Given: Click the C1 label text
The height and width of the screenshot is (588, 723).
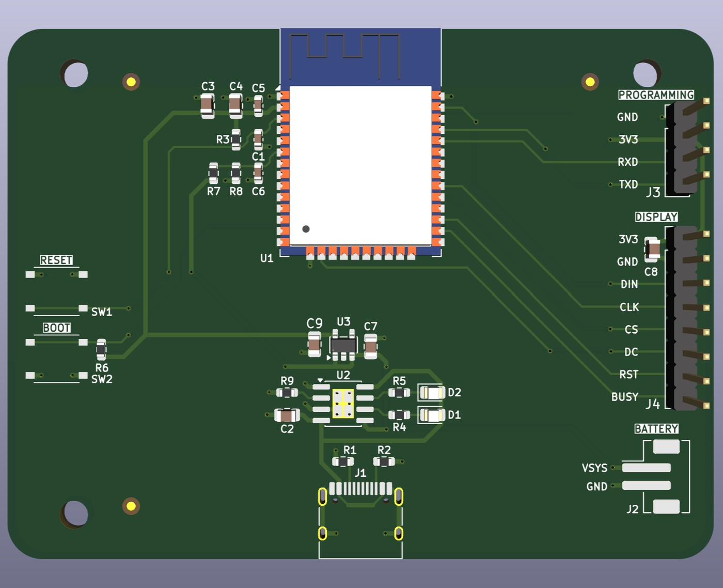Looking at the screenshot, I should coord(258,157).
